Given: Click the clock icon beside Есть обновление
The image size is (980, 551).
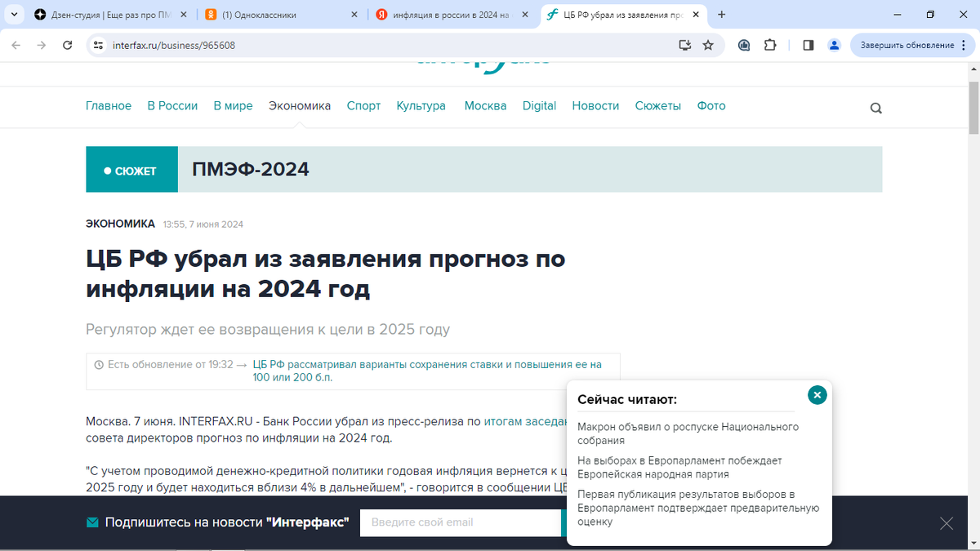Looking at the screenshot, I should click(x=100, y=365).
